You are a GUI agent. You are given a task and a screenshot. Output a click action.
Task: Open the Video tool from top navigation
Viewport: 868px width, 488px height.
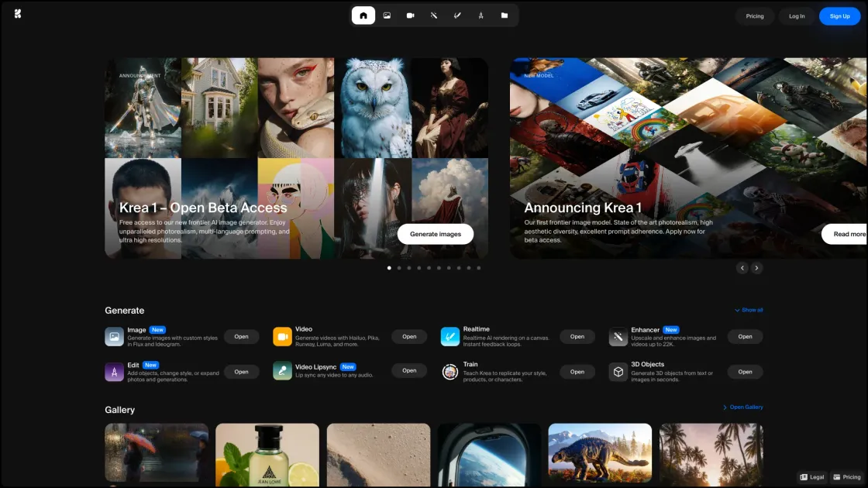(x=410, y=15)
